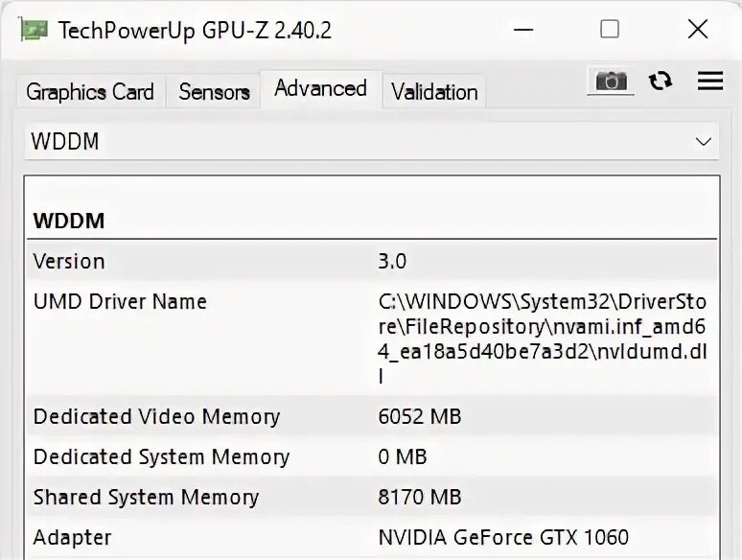Maximize the GPU-Z window
The width and height of the screenshot is (742, 560).
tap(610, 30)
